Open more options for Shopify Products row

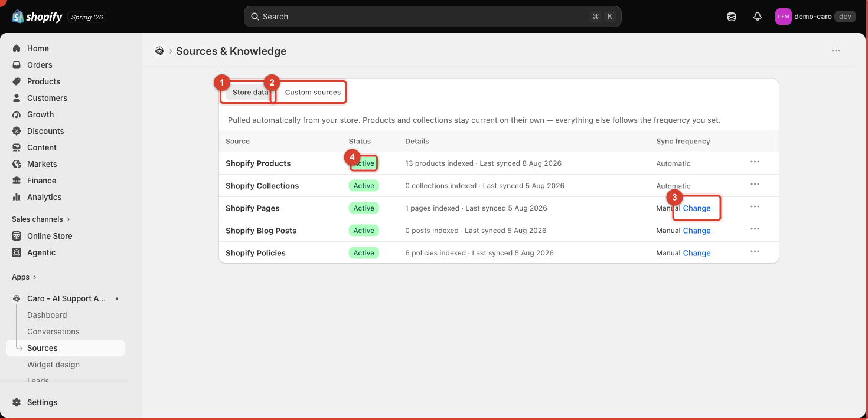(755, 162)
